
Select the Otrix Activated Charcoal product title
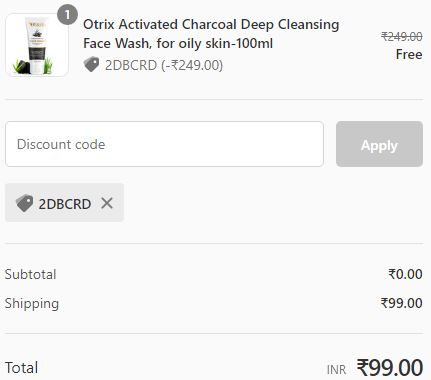211,34
